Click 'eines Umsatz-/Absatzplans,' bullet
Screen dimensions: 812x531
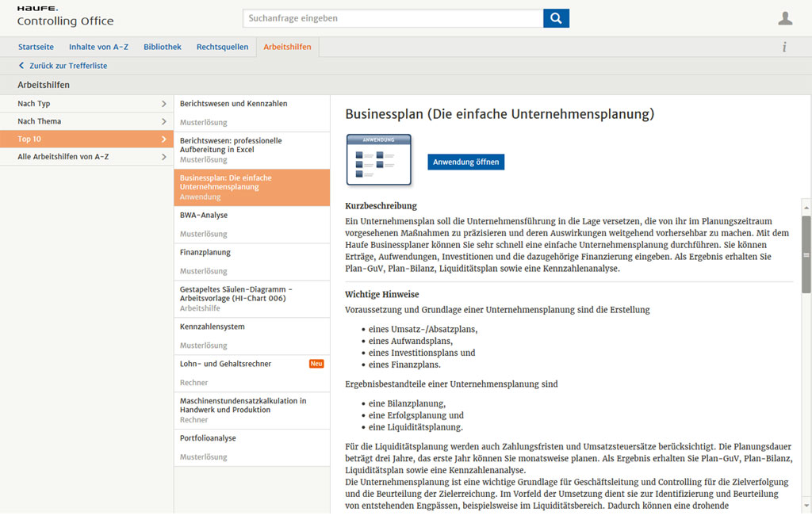click(x=423, y=329)
